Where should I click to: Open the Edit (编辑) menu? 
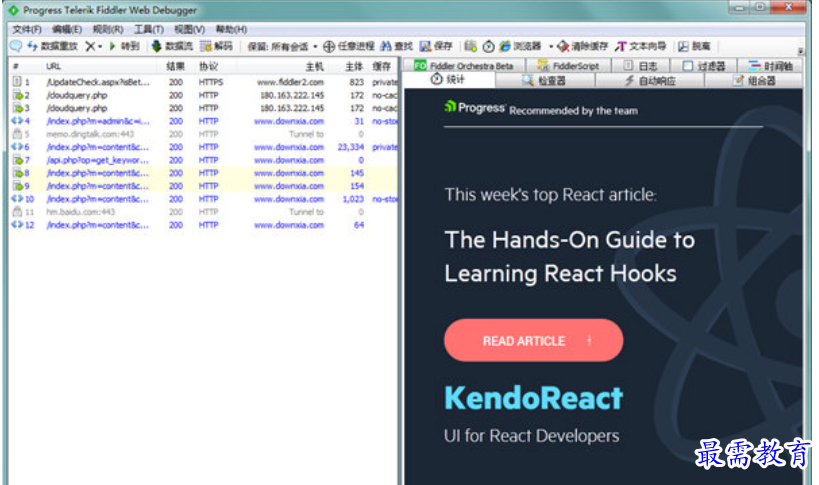67,29
